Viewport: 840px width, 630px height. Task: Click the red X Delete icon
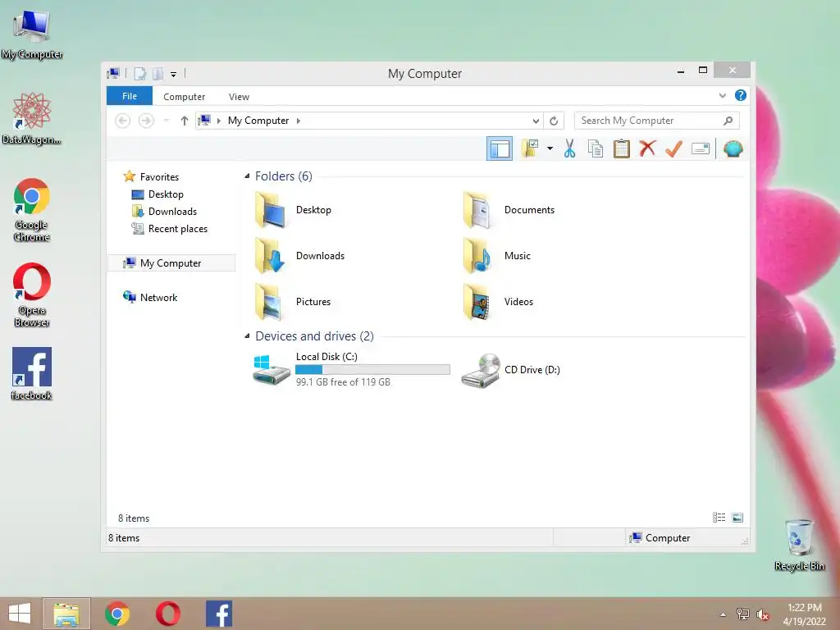click(x=648, y=148)
